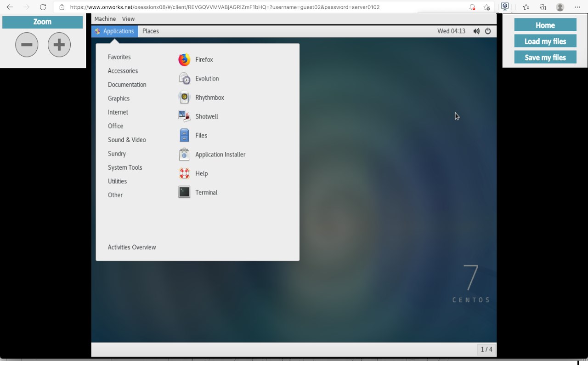The width and height of the screenshot is (588, 368).
Task: Go back in the browser
Action: point(10,7)
